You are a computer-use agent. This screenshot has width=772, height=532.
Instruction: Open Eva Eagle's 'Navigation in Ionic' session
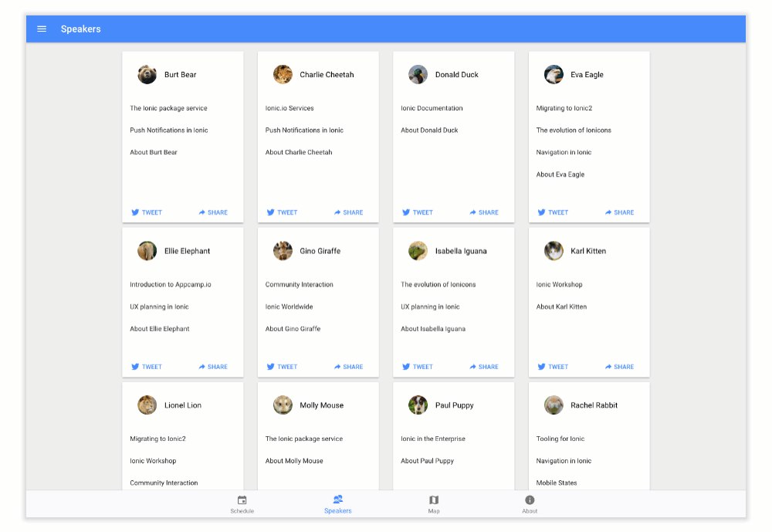tap(564, 152)
